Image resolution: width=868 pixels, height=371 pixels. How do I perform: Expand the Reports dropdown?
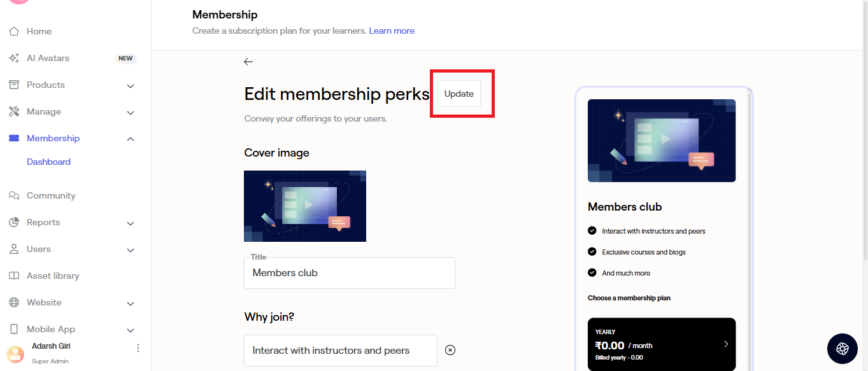[x=131, y=223]
